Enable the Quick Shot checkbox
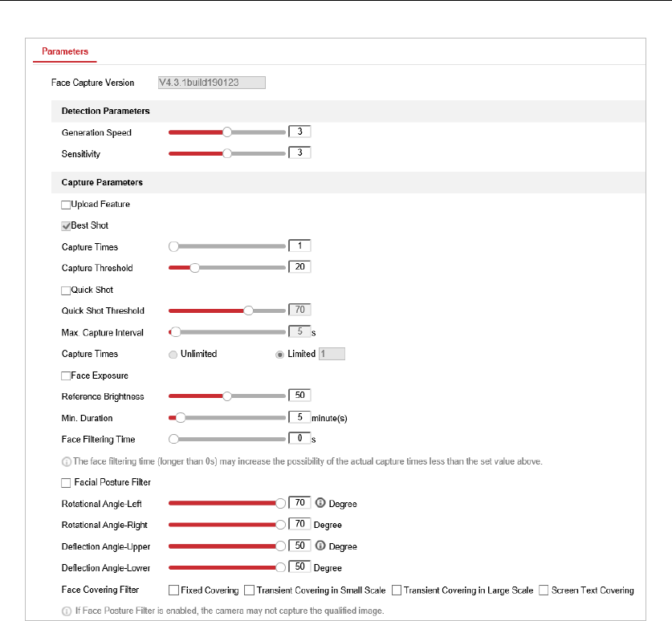This screenshot has height=621, width=672. (x=66, y=290)
